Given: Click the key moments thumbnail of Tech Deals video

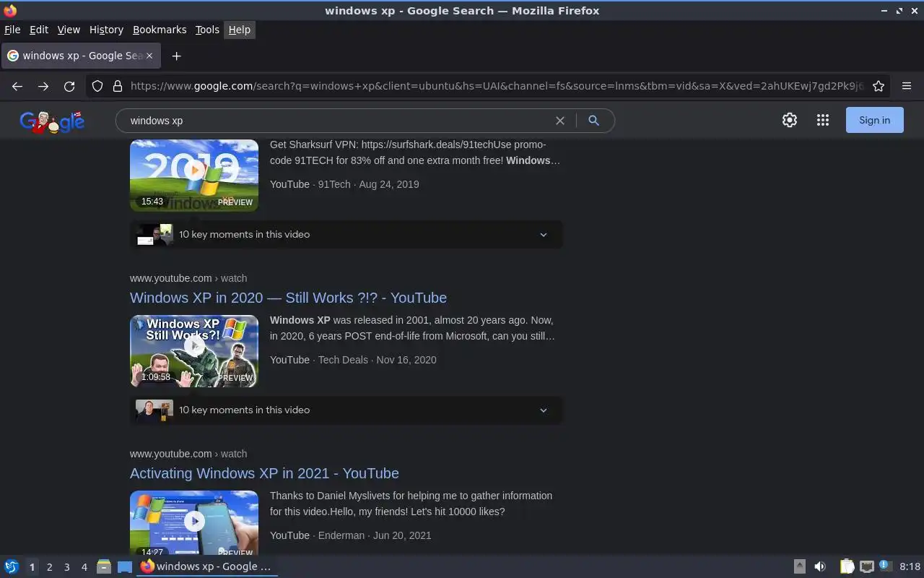Looking at the screenshot, I should point(155,410).
